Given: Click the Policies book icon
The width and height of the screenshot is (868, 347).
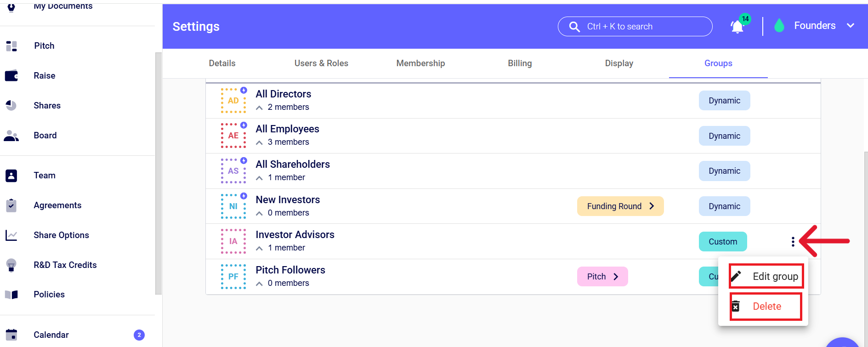Looking at the screenshot, I should pos(11,295).
